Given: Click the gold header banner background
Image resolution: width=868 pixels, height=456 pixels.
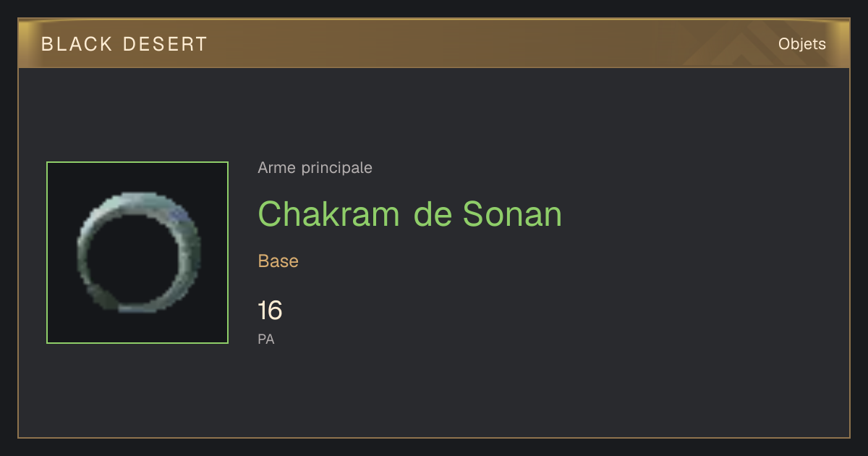Looking at the screenshot, I should point(434,43).
